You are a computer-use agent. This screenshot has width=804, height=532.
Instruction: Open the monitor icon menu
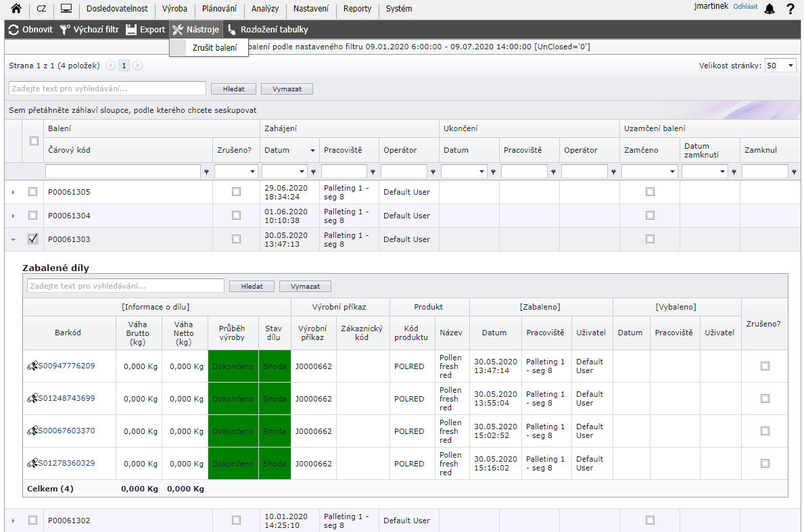pyautogui.click(x=66, y=9)
